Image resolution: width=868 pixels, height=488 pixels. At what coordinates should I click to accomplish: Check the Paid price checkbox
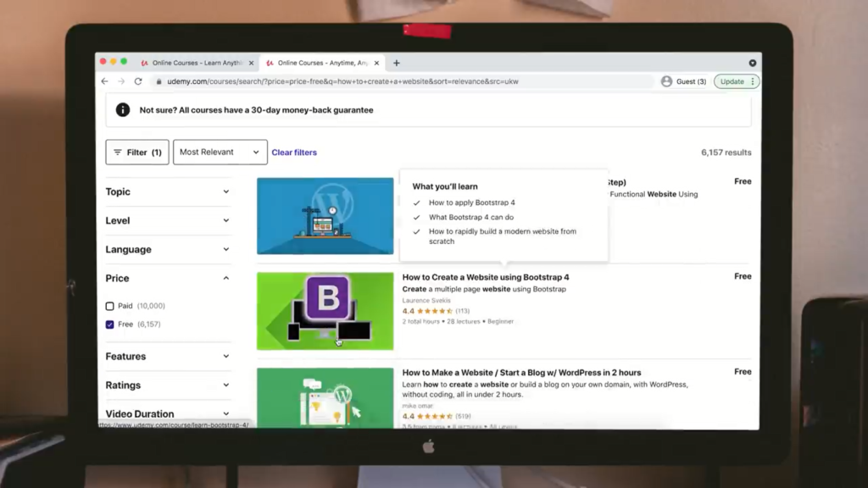(109, 306)
